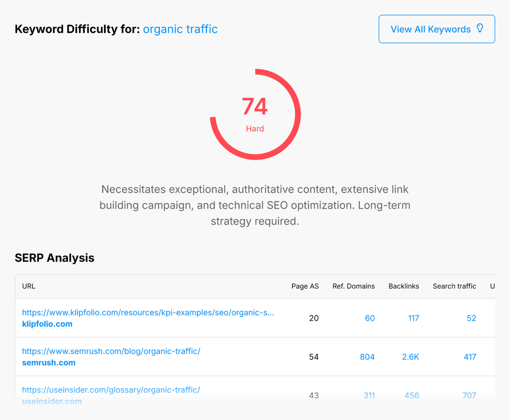Click the SERP Analysis section heading

pos(54,258)
